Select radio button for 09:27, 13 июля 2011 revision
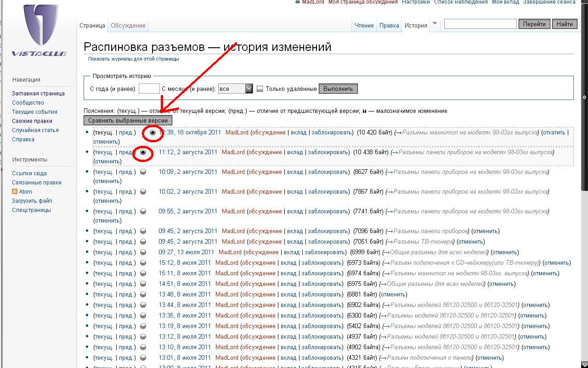 (x=143, y=252)
